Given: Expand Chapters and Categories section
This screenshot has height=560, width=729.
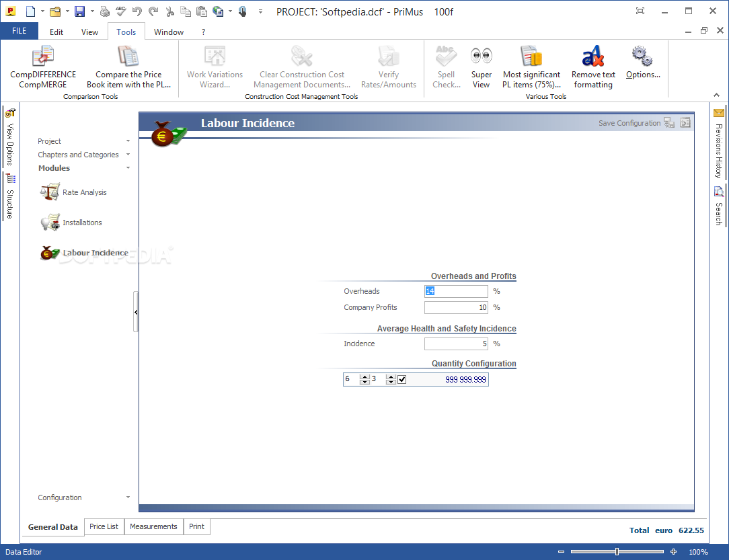Looking at the screenshot, I should [x=83, y=155].
